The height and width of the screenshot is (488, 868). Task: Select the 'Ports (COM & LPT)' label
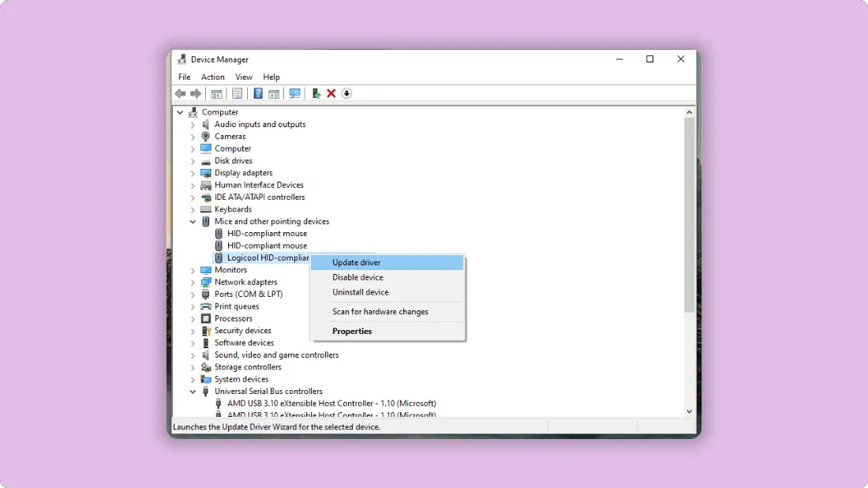pyautogui.click(x=249, y=294)
